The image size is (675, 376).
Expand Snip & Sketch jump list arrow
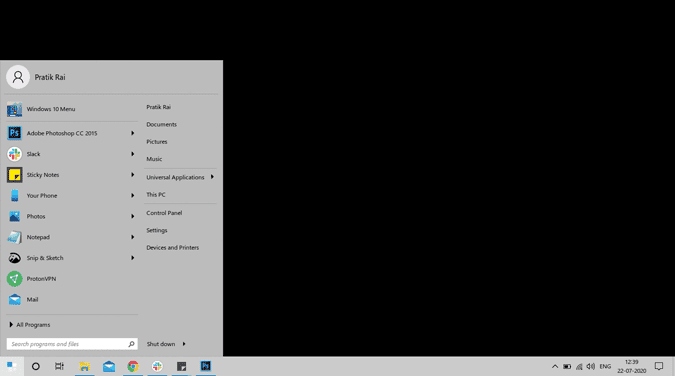(x=133, y=258)
